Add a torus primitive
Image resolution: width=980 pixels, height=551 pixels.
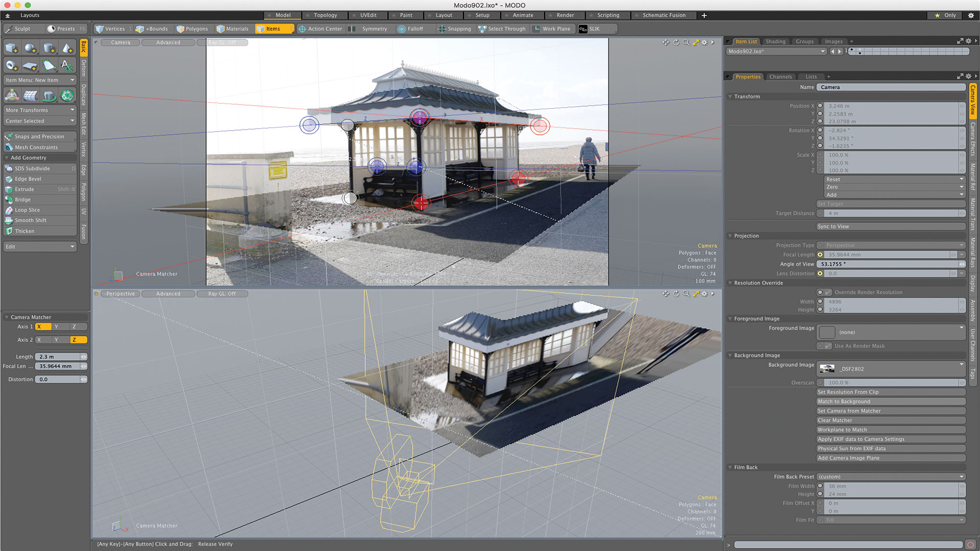click(11, 65)
